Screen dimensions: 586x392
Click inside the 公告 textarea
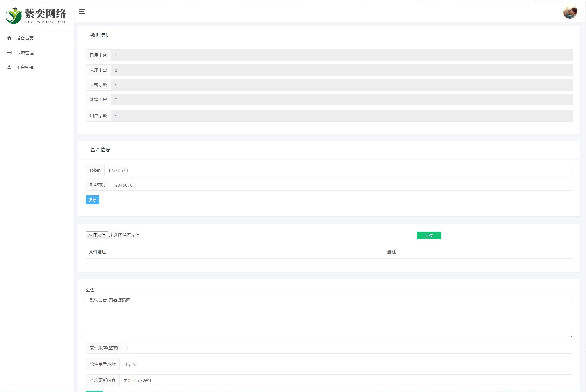point(329,316)
